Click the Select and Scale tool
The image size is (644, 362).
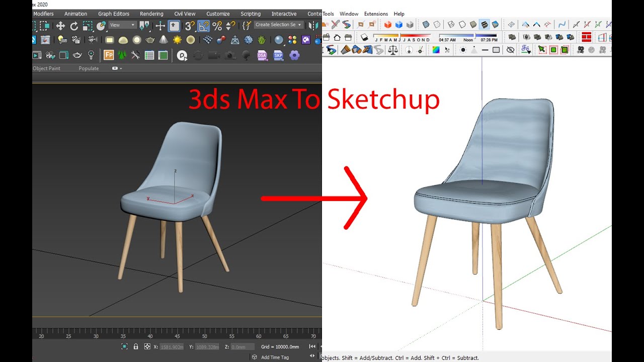tap(88, 26)
